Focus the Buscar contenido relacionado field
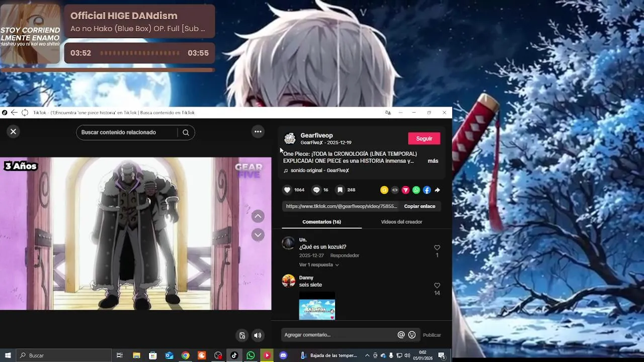This screenshot has height=362, width=644. pos(127,132)
